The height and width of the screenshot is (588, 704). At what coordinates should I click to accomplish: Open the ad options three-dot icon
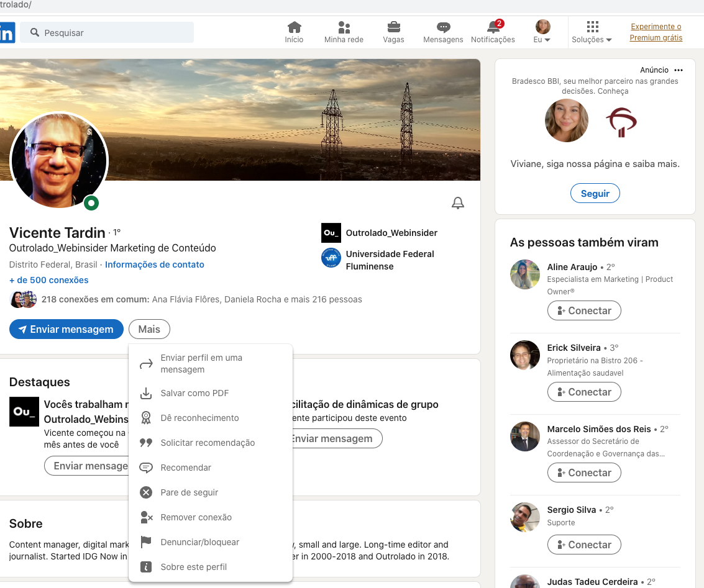(679, 70)
